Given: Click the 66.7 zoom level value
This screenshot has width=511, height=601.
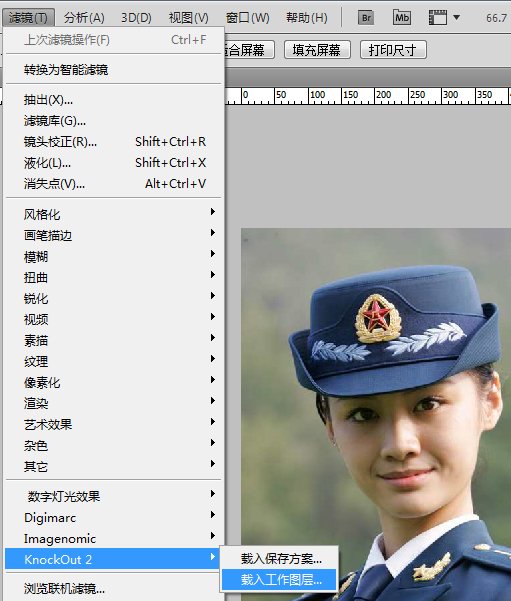Looking at the screenshot, I should pos(496,18).
